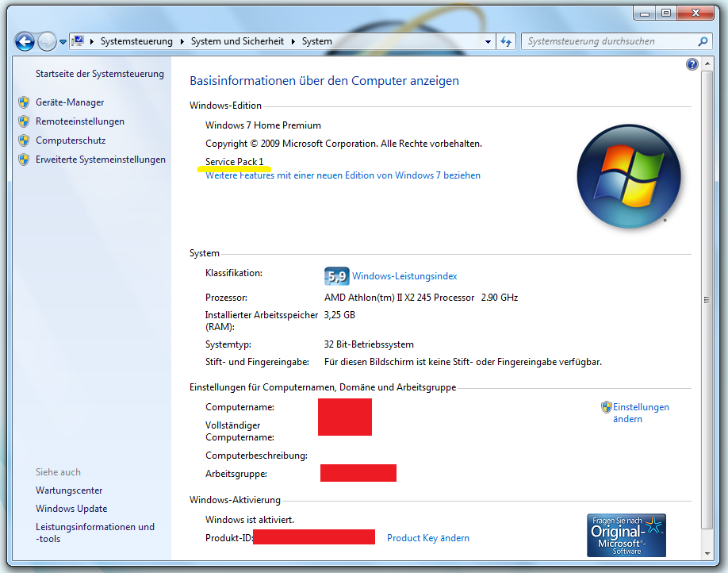
Task: Open Windows-Leistungsindex link
Action: pos(404,276)
